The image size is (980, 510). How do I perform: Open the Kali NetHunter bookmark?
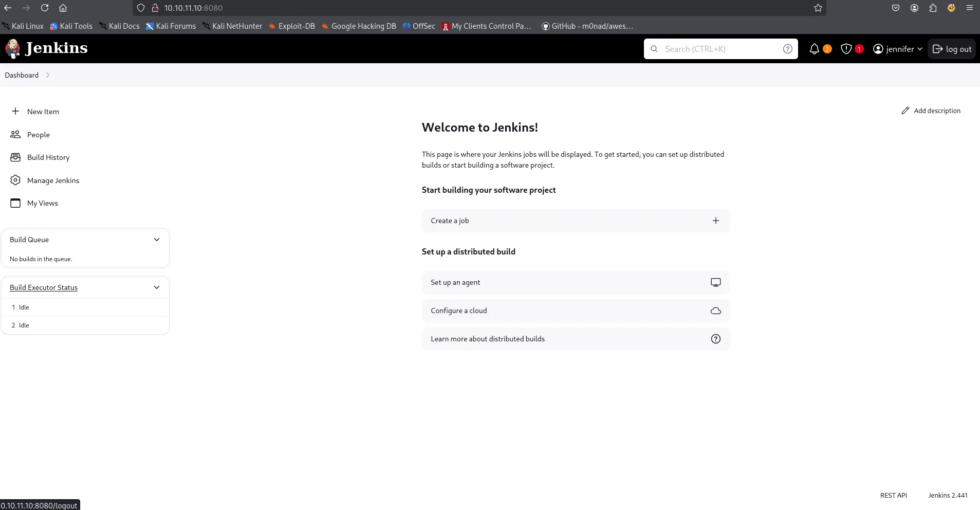click(x=232, y=26)
